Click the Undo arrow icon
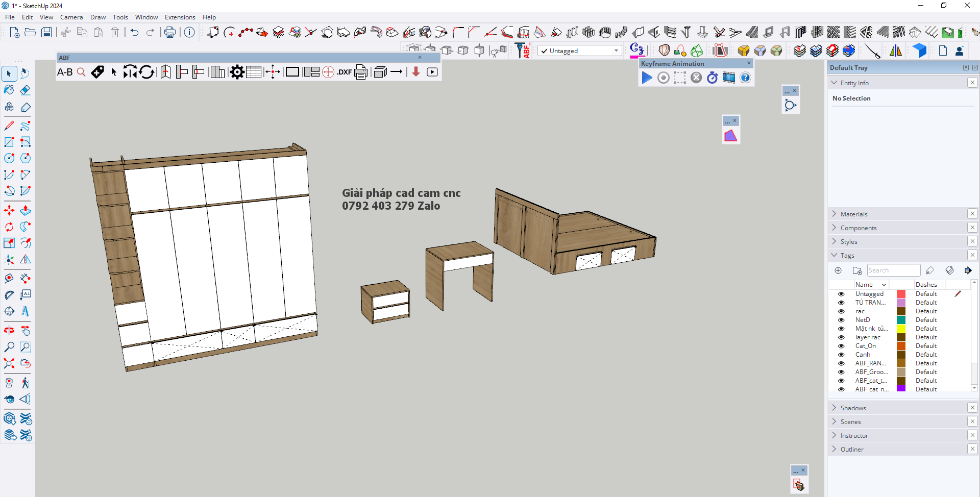The image size is (980, 497). [x=134, y=33]
